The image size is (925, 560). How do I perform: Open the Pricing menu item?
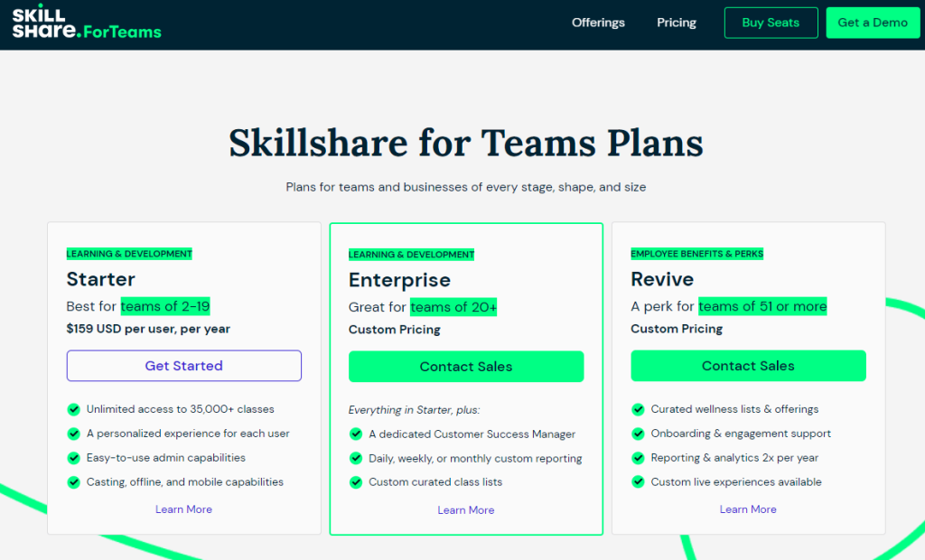tap(677, 23)
